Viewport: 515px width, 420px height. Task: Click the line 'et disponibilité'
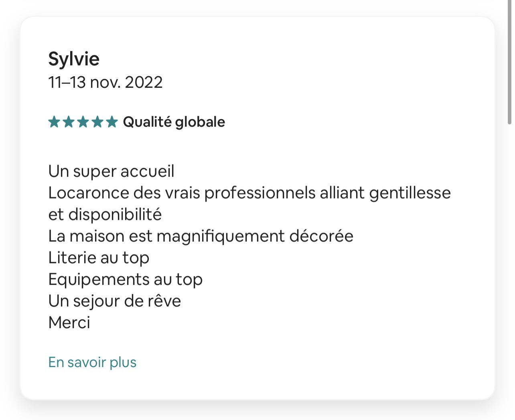(x=105, y=215)
